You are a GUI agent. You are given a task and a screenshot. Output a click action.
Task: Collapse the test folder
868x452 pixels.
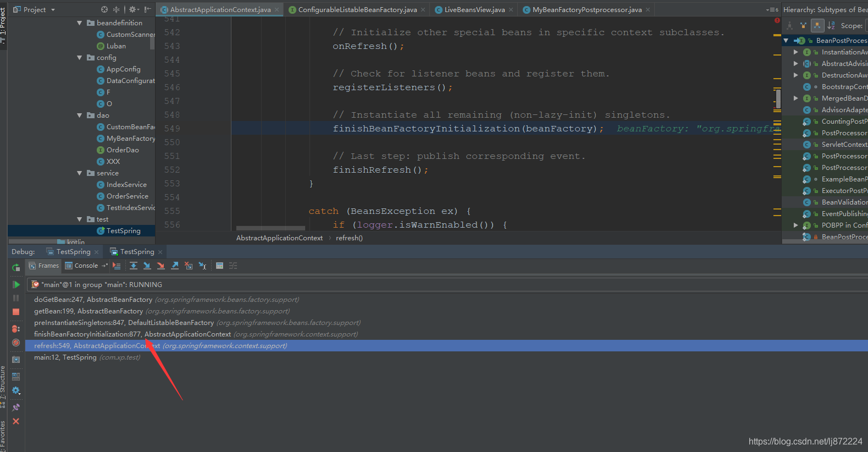click(x=80, y=219)
